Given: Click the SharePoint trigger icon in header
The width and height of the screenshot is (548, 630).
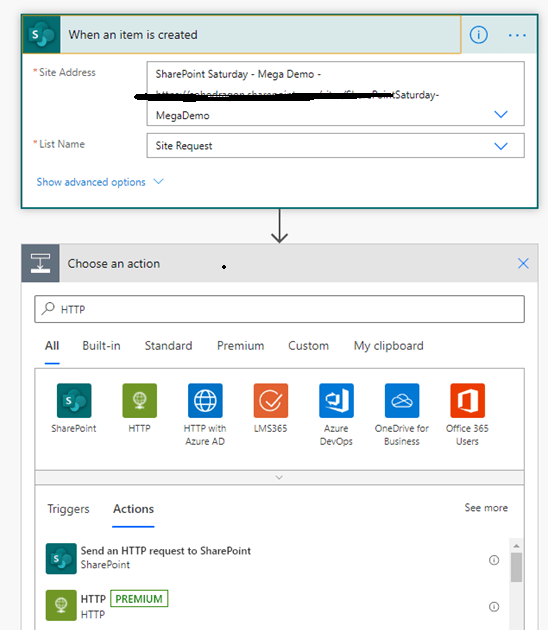Looking at the screenshot, I should [41, 35].
